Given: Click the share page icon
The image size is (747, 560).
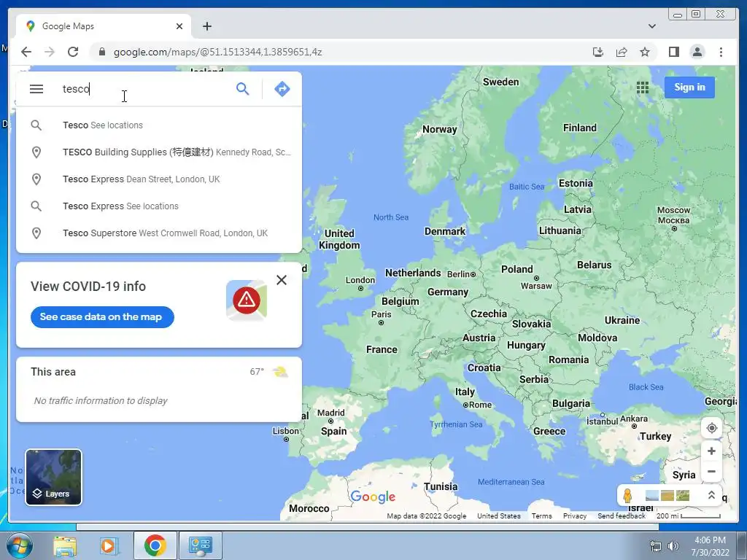Looking at the screenshot, I should pos(622,52).
